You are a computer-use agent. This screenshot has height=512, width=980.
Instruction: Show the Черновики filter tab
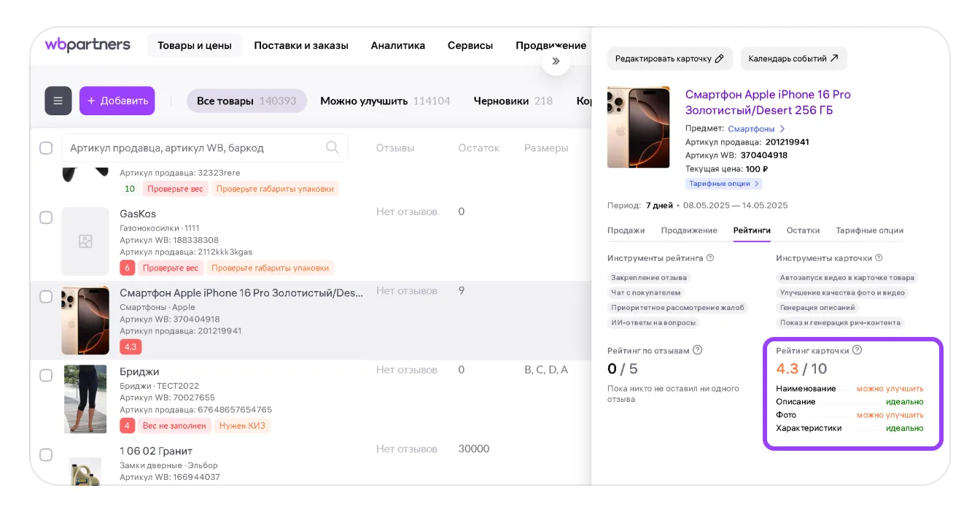[513, 101]
